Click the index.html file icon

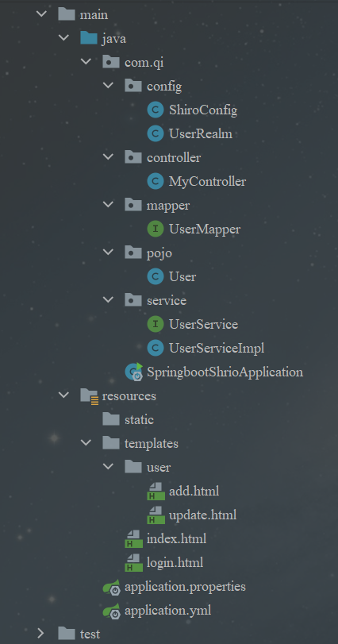pyautogui.click(x=134, y=539)
